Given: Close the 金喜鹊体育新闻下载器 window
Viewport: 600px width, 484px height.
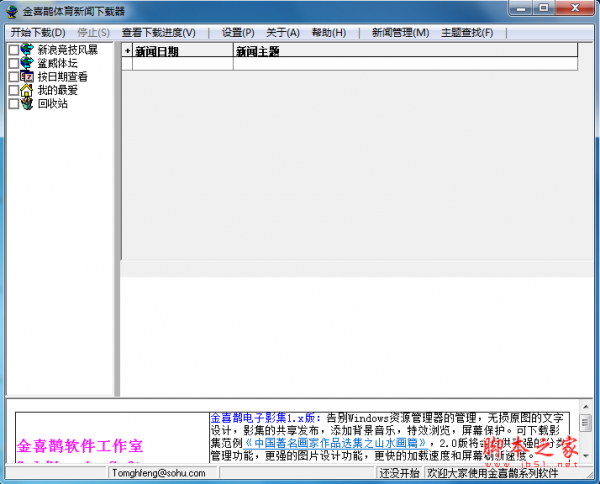Looking at the screenshot, I should tap(575, 8).
